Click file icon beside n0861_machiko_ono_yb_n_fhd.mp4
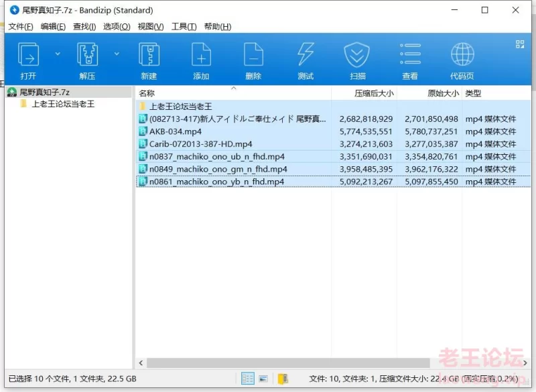Viewport: 536px width, 392px height. pyautogui.click(x=143, y=182)
